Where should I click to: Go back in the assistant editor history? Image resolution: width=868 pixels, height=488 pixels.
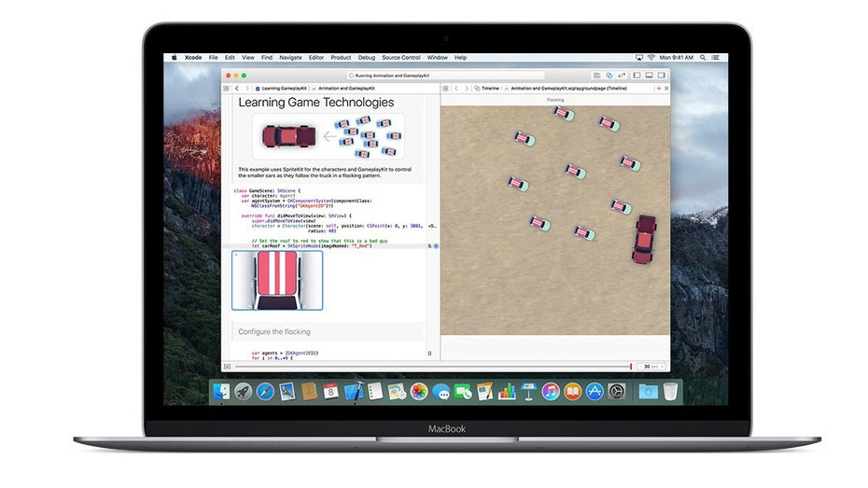click(456, 89)
